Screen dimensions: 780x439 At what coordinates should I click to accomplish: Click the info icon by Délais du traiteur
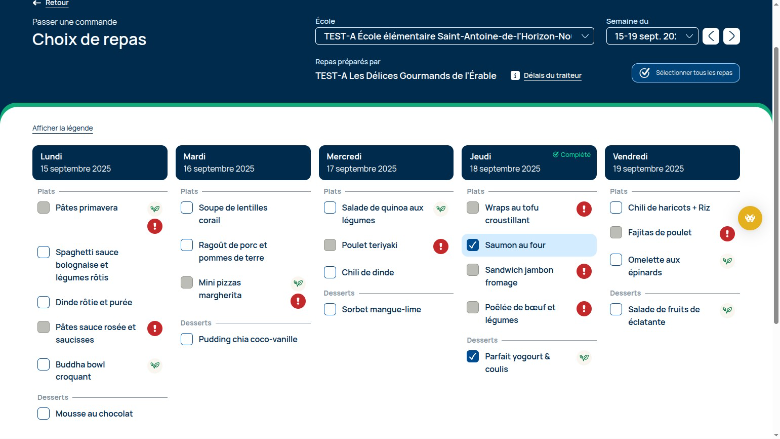click(515, 75)
